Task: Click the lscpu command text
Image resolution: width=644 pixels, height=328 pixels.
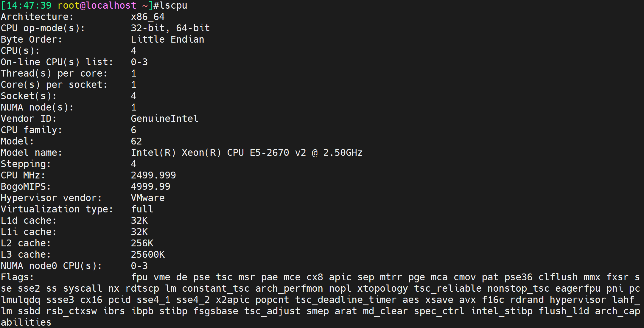Action: pos(173,6)
